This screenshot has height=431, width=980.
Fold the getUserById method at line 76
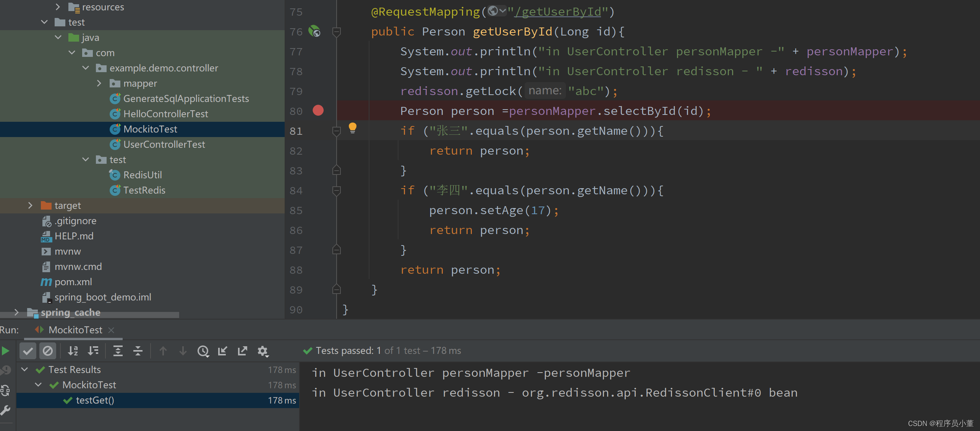click(x=337, y=32)
